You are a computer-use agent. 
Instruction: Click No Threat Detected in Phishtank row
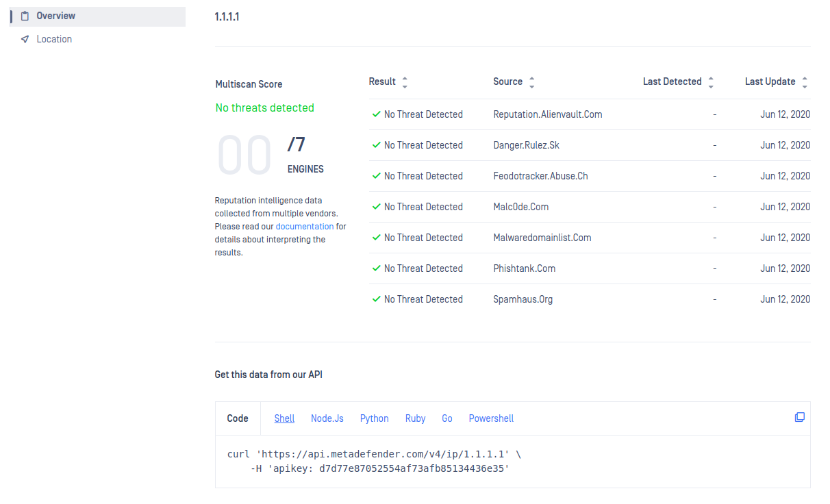(x=423, y=268)
